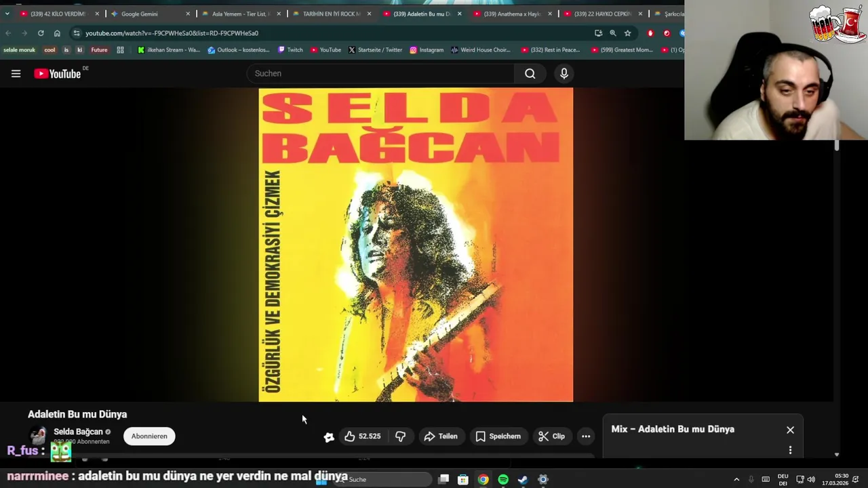Close the Mix – Adaletin Bu mu Dünya panel
The height and width of the screenshot is (488, 868).
[790, 430]
